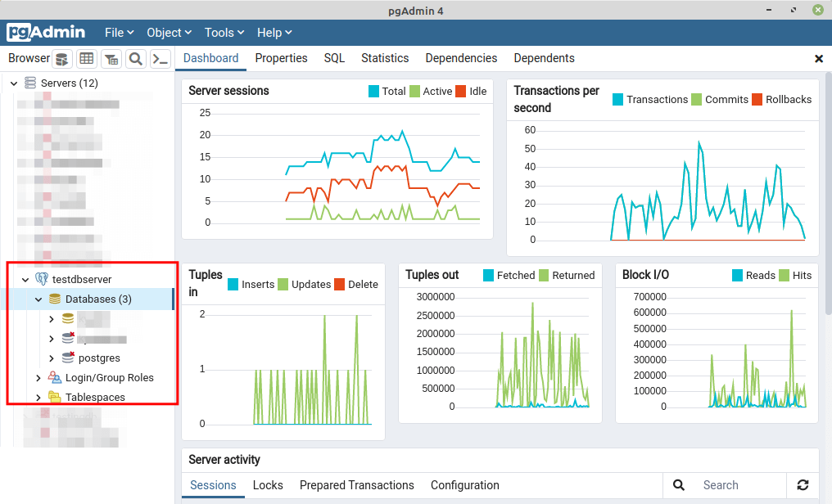Viewport: 832px width, 504px height.
Task: Switch to the Statistics tab
Action: click(x=385, y=58)
